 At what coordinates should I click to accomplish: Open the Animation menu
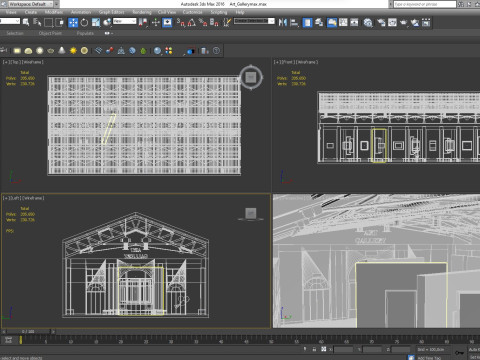[81, 12]
